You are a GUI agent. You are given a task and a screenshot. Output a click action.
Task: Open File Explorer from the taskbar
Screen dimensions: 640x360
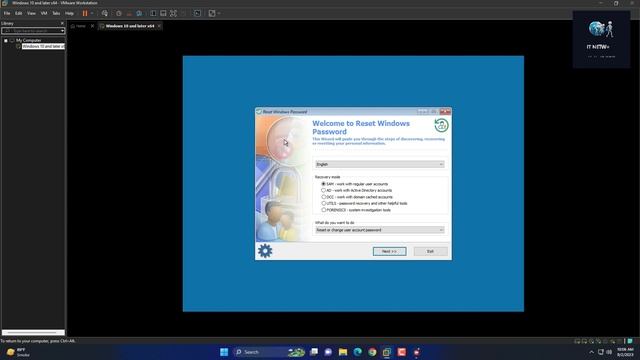click(343, 352)
